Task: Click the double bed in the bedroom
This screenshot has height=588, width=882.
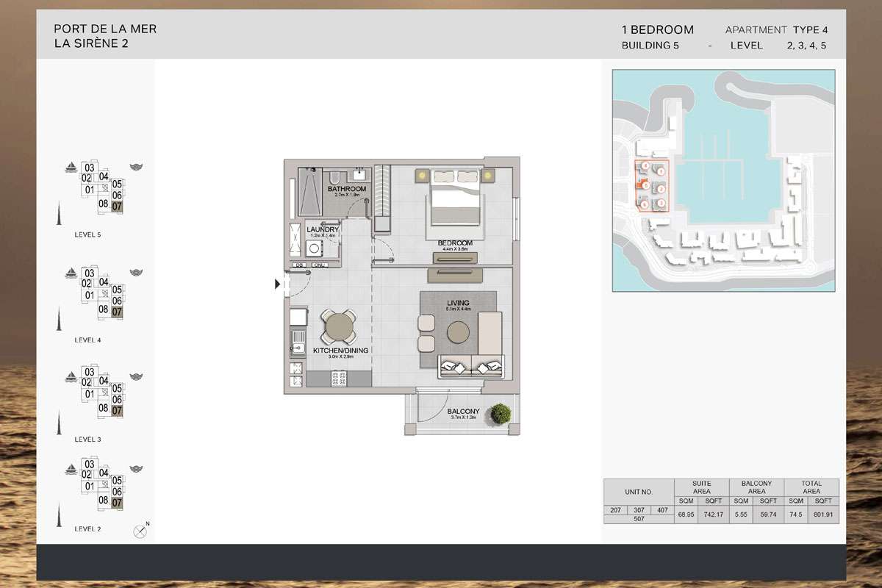Action: pyautogui.click(x=457, y=196)
